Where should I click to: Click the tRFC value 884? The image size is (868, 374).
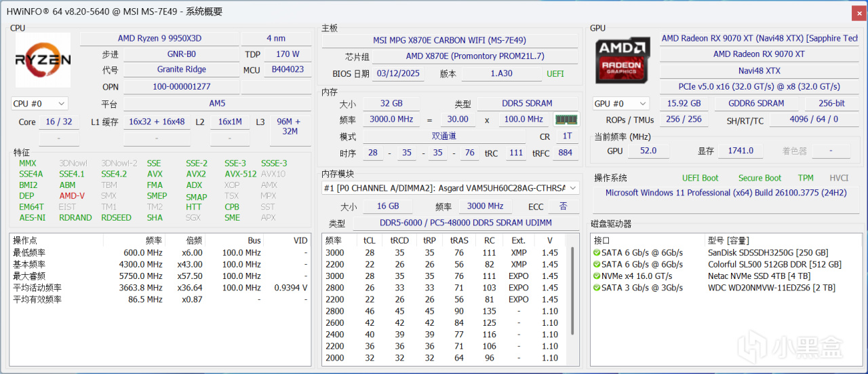564,153
